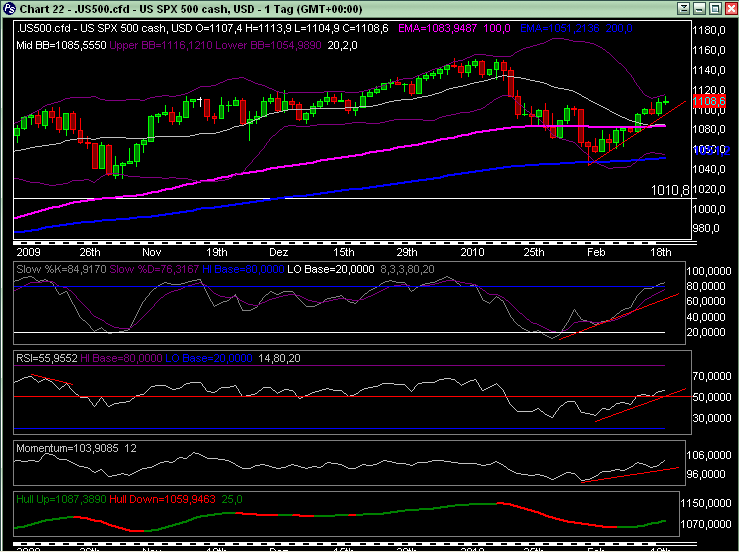Select the Slow %D=76,3167 label
The image size is (739, 552).
coord(154,270)
